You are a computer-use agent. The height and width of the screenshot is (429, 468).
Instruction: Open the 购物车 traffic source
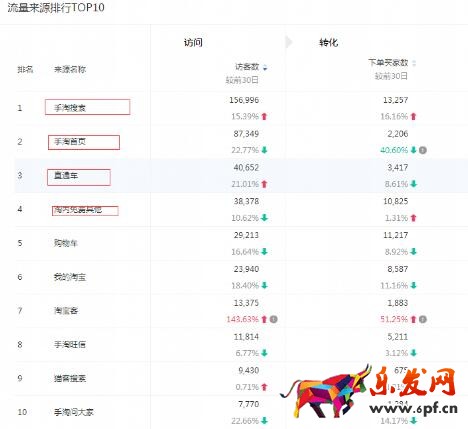pos(66,243)
